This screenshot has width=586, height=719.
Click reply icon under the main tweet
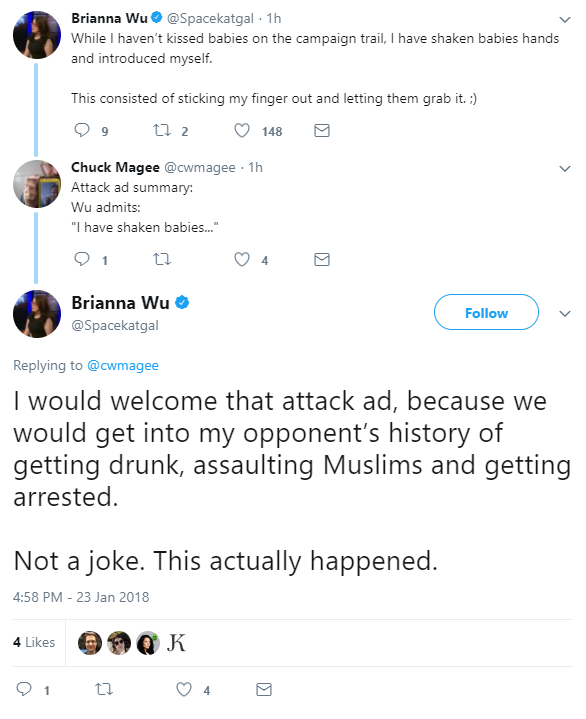click(24, 689)
